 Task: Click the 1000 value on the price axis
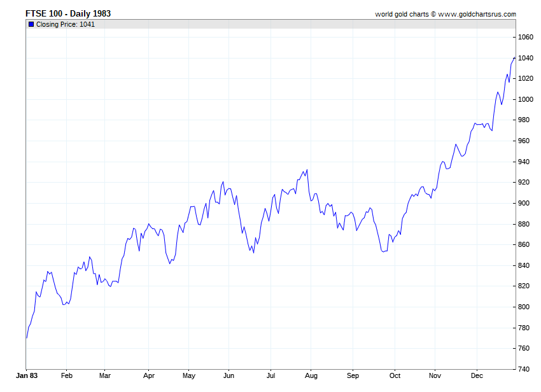tap(525, 100)
